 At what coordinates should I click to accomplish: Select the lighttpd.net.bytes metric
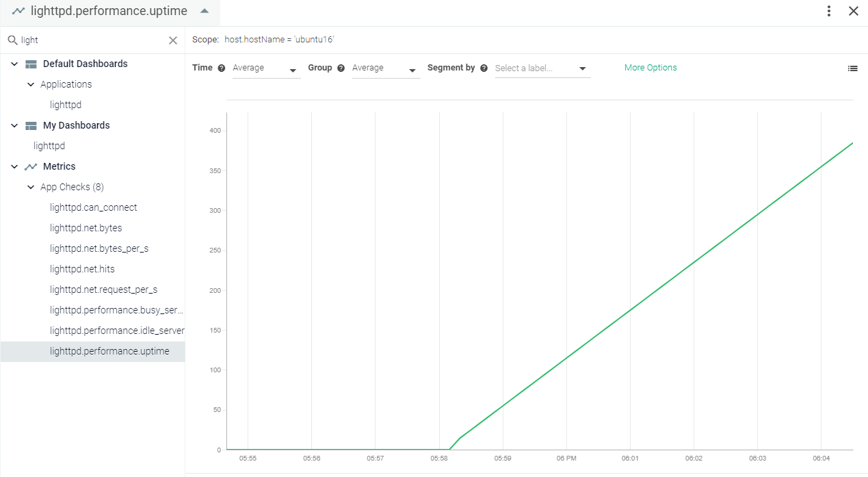pyautogui.click(x=86, y=228)
